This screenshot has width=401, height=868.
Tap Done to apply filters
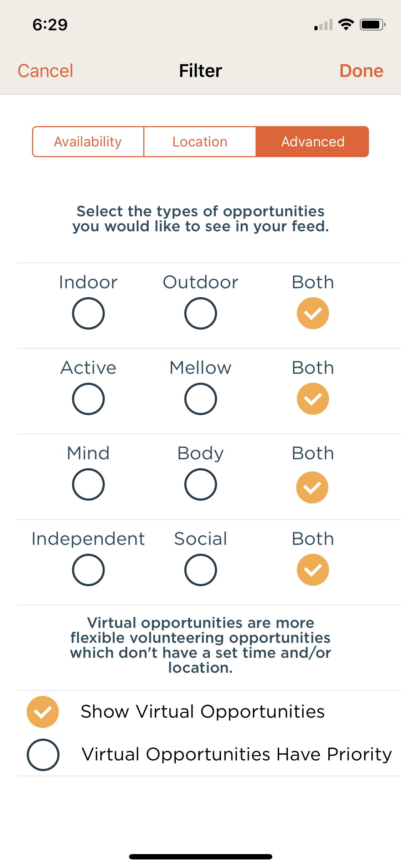(x=361, y=71)
